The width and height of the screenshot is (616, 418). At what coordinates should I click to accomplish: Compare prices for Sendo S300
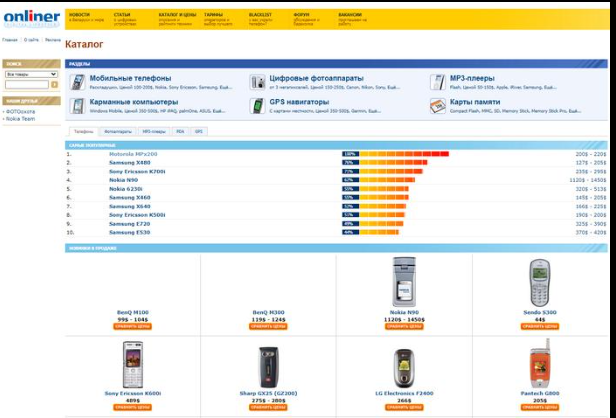540,326
